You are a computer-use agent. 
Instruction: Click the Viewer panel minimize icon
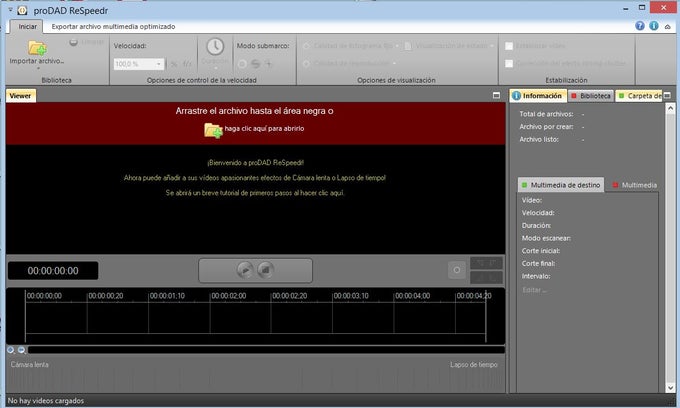497,95
